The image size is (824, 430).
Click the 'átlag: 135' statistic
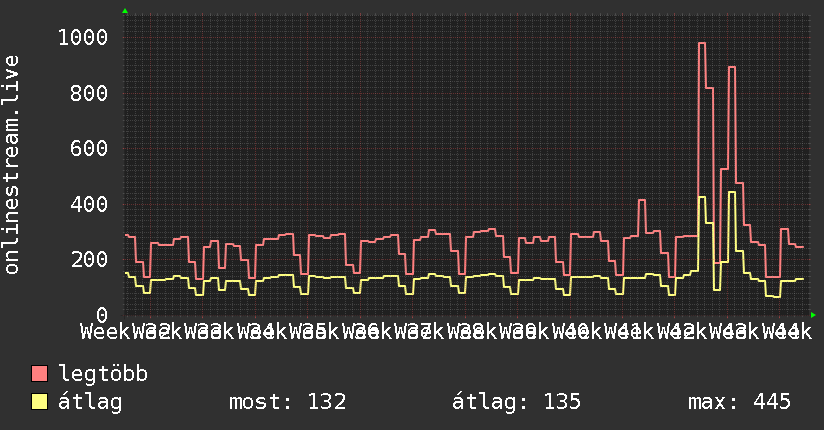coord(517,402)
